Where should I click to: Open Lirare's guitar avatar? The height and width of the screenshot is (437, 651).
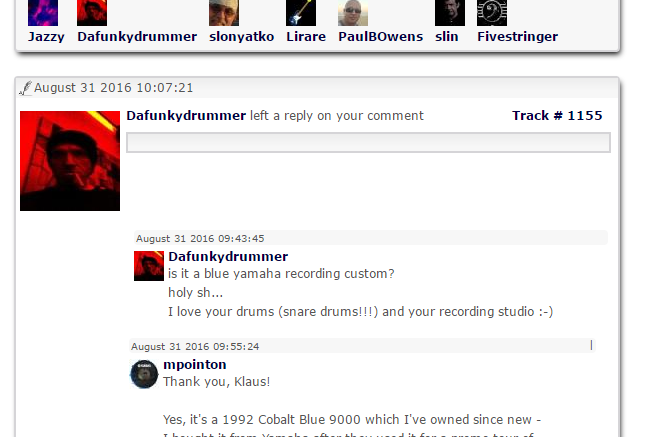301,13
